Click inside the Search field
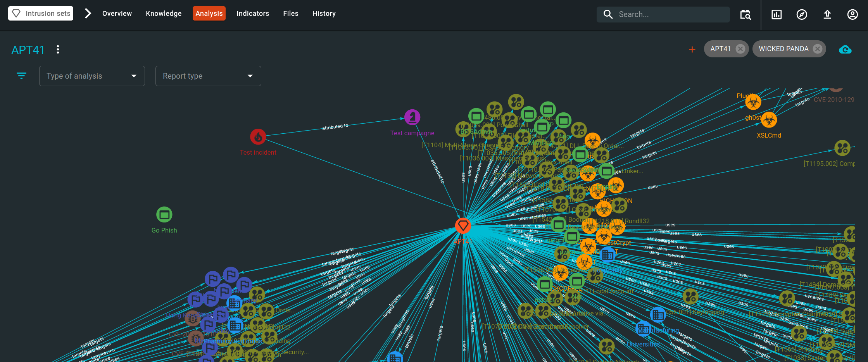The image size is (868, 362). (x=663, y=14)
